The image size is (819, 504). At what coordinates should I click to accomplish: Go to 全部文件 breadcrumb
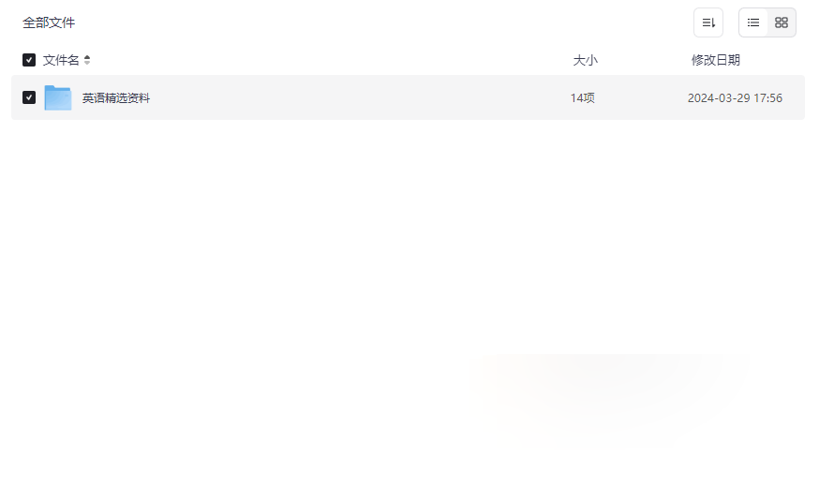(49, 22)
